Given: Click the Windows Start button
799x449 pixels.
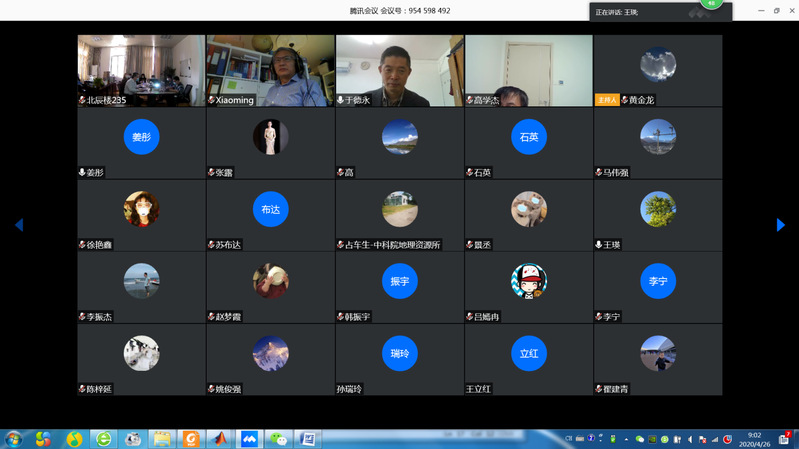Looking at the screenshot, I should click(14, 439).
